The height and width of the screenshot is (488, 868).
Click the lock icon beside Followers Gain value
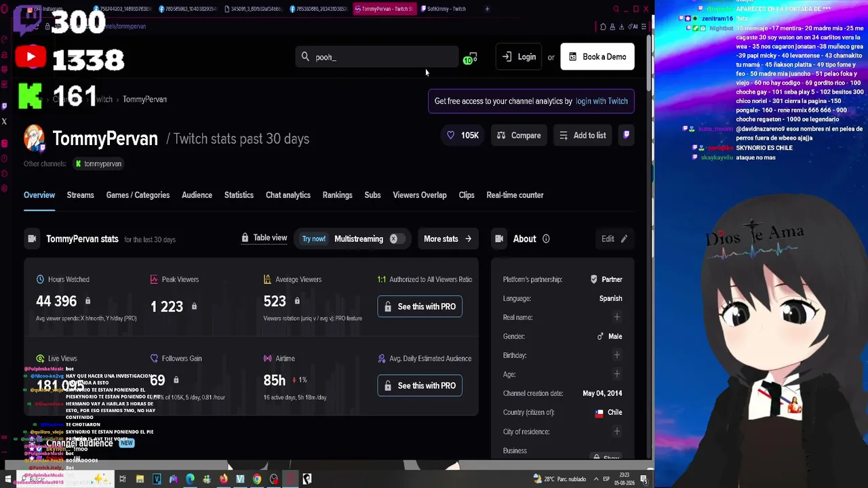176,380
